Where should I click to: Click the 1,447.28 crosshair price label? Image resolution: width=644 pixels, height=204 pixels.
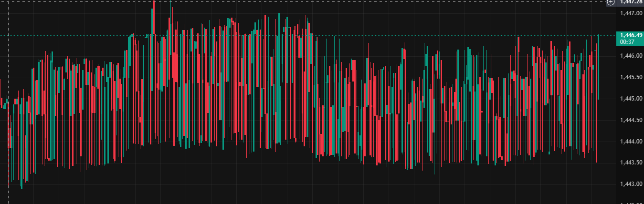point(630,2)
